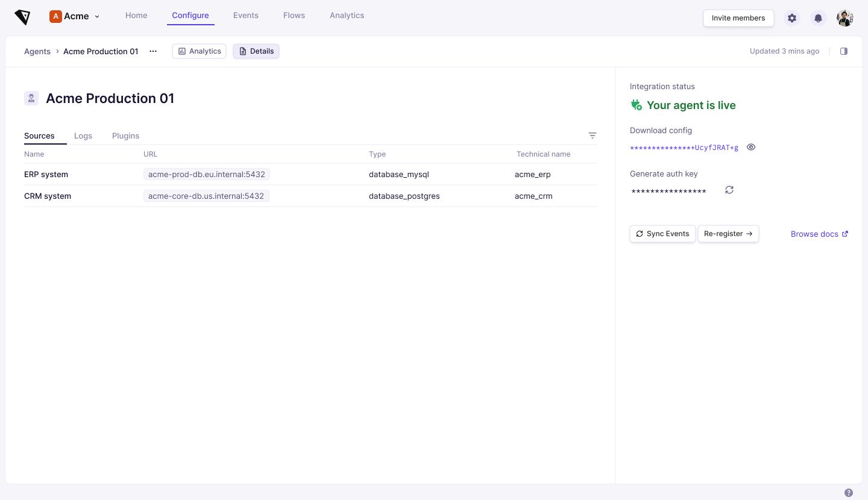Switch to the Plugins tab
Viewport: 868px width, 500px height.
coord(125,136)
